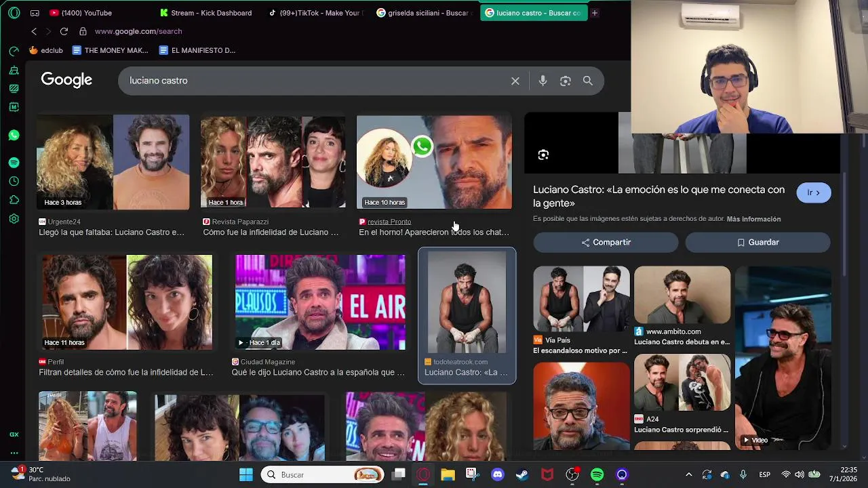The image size is (868, 488).
Task: Open Spotify app from the taskbar
Action: pos(597,474)
